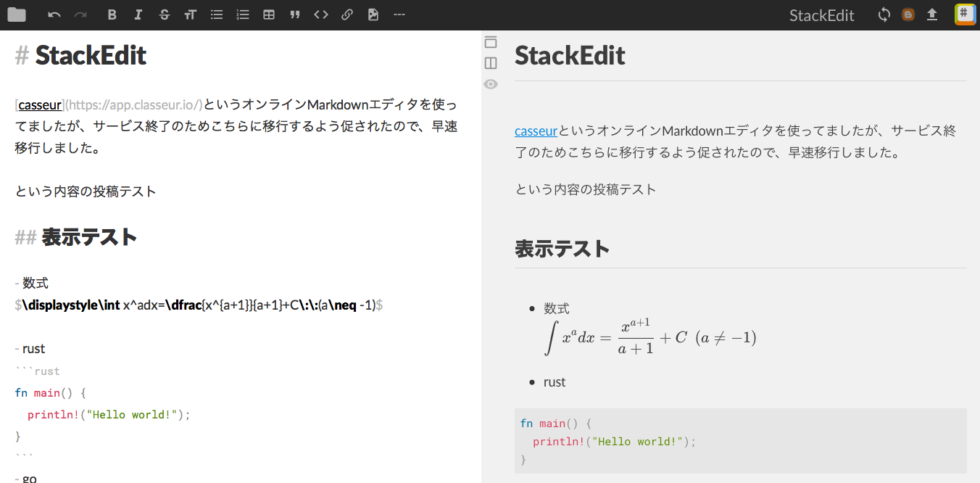Toggle the navigation bar view
Screen dimensions: 980x483
(x=491, y=42)
